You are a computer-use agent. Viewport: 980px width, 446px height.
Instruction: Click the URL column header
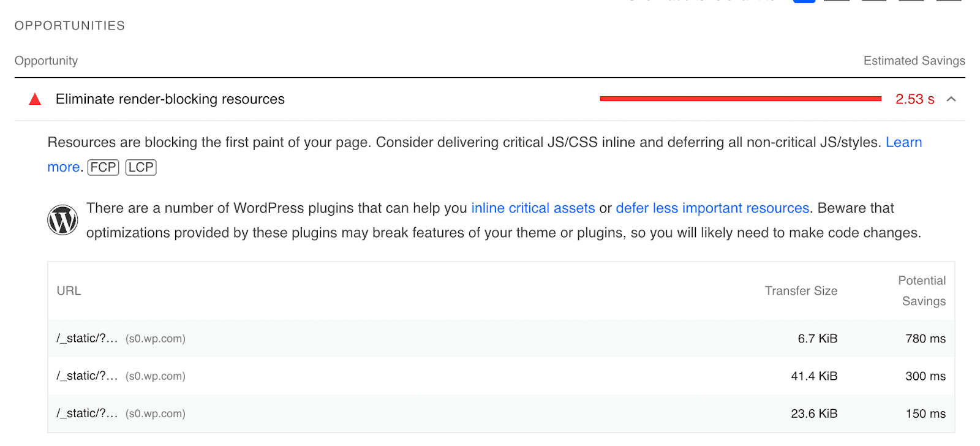point(69,291)
